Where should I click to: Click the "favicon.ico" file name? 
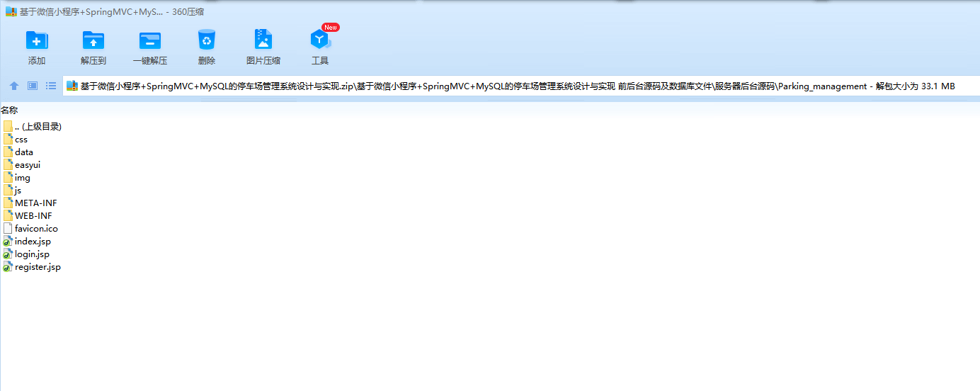(36, 229)
